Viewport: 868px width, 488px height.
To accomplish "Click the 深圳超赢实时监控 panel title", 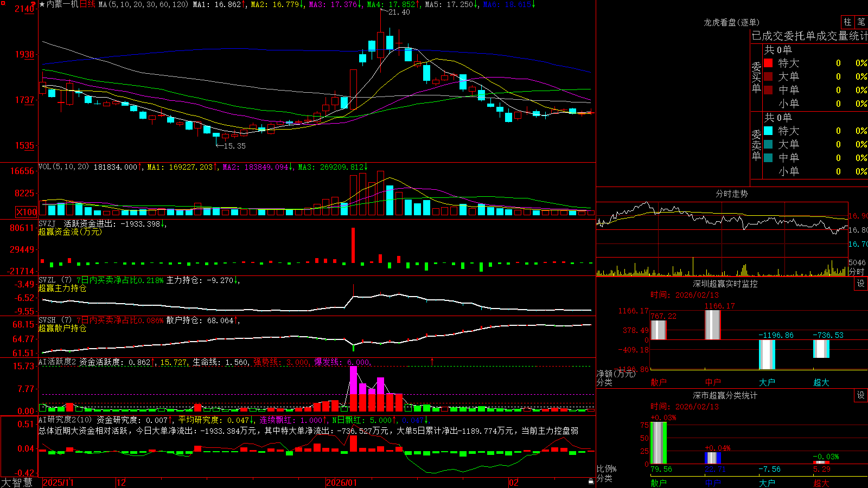I will click(x=725, y=284).
